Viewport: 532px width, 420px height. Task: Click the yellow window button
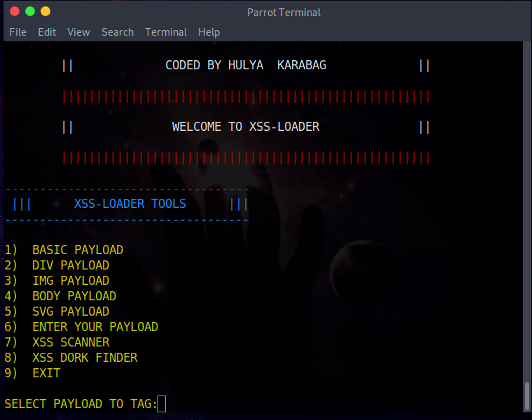click(x=45, y=11)
